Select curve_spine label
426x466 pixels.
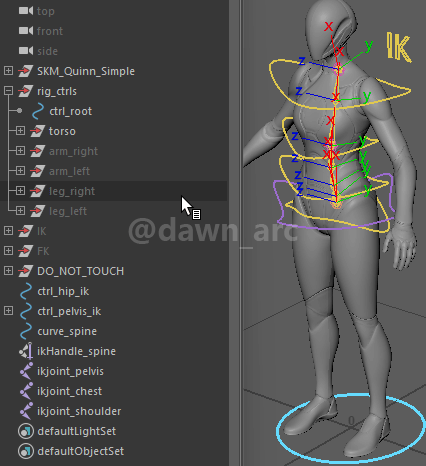click(67, 331)
